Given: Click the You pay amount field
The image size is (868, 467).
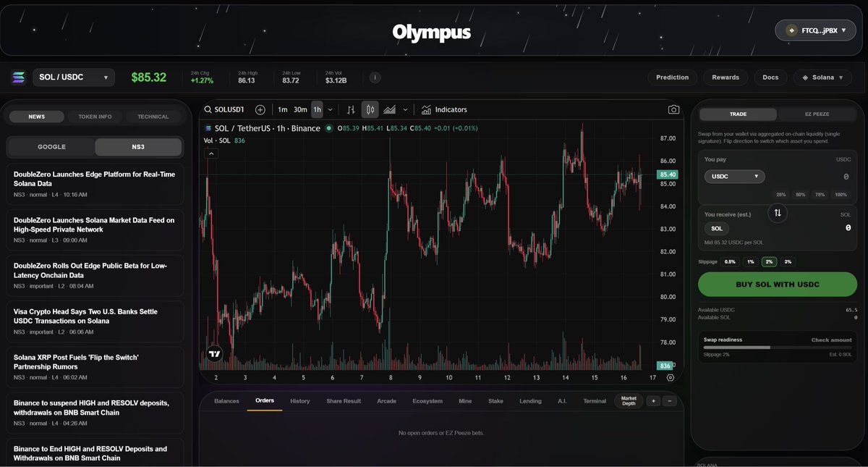Looking at the screenshot, I should (x=810, y=176).
